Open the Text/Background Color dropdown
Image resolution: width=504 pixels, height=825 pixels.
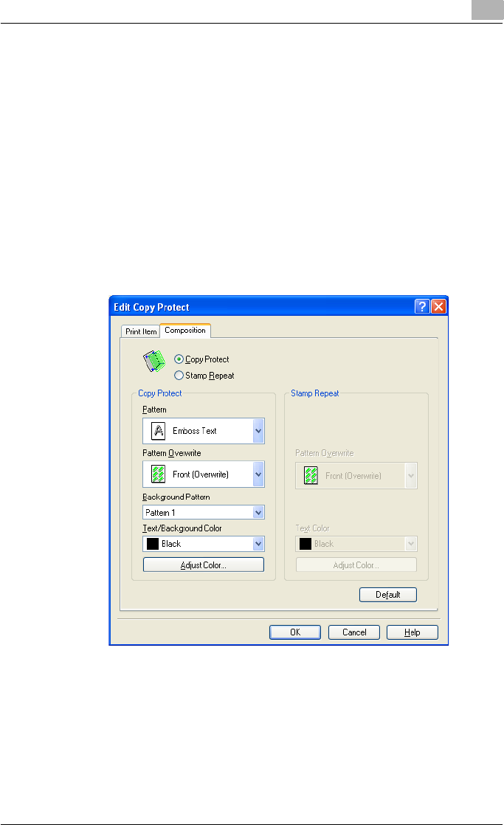pyautogui.click(x=204, y=544)
